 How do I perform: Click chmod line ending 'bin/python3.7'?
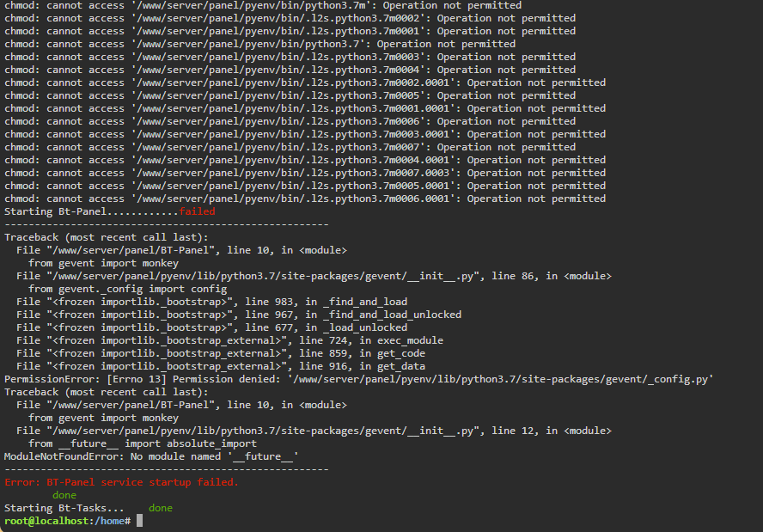259,44
